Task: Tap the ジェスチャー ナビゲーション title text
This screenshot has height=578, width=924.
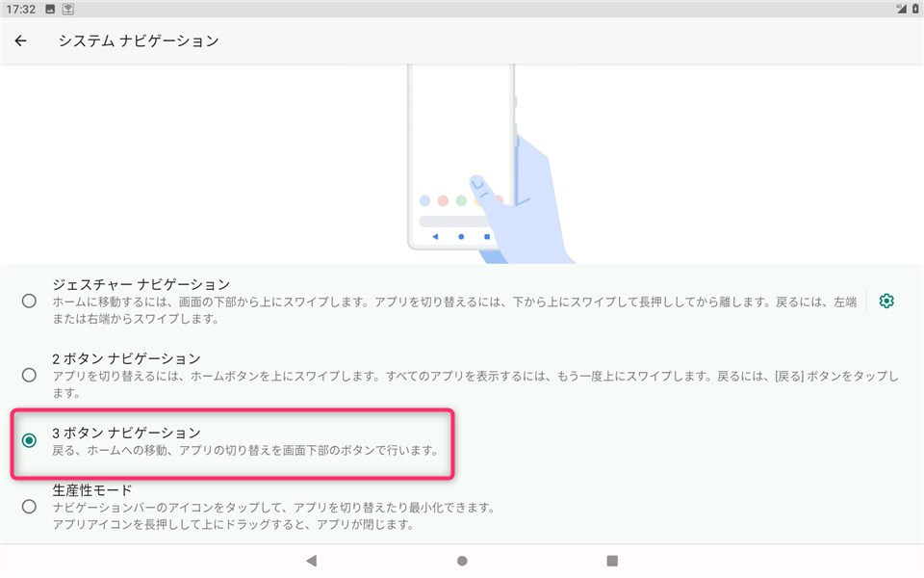Action: (141, 284)
